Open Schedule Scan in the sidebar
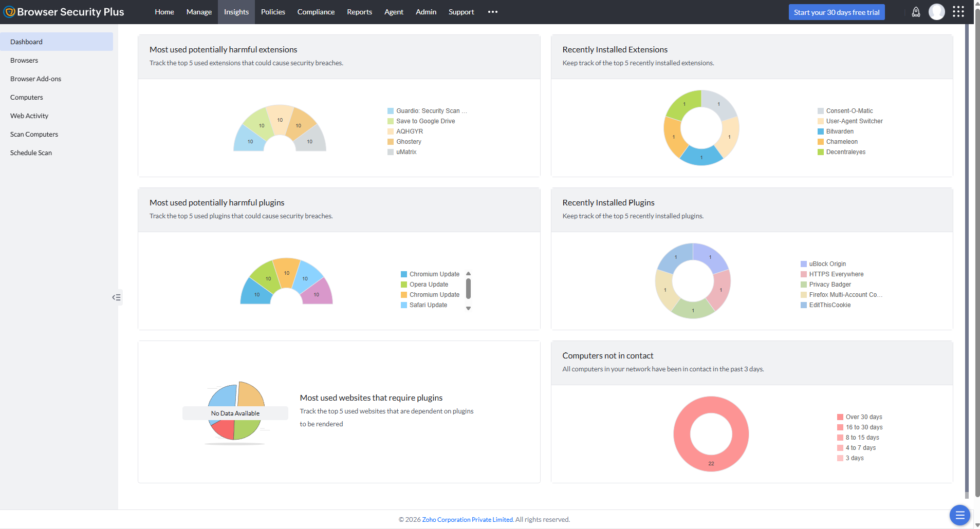The height and width of the screenshot is (529, 980). click(57, 153)
